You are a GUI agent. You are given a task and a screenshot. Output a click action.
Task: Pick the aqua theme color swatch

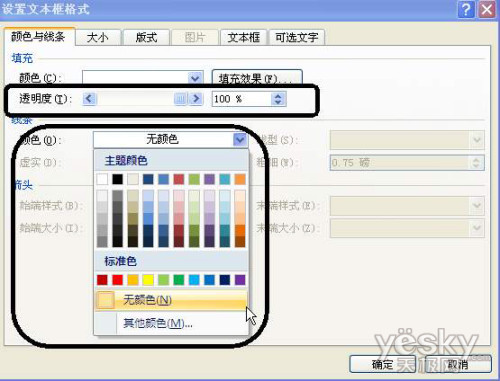(x=225, y=179)
